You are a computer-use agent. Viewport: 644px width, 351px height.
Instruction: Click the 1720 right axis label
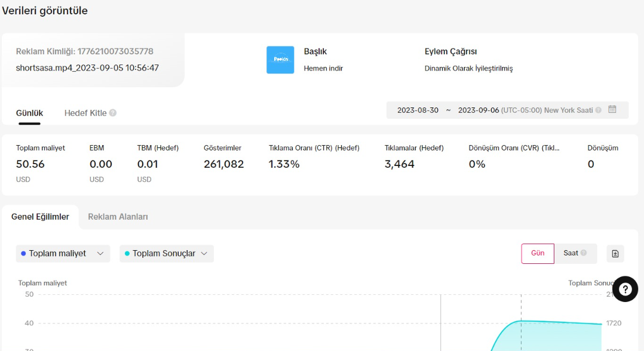614,323
